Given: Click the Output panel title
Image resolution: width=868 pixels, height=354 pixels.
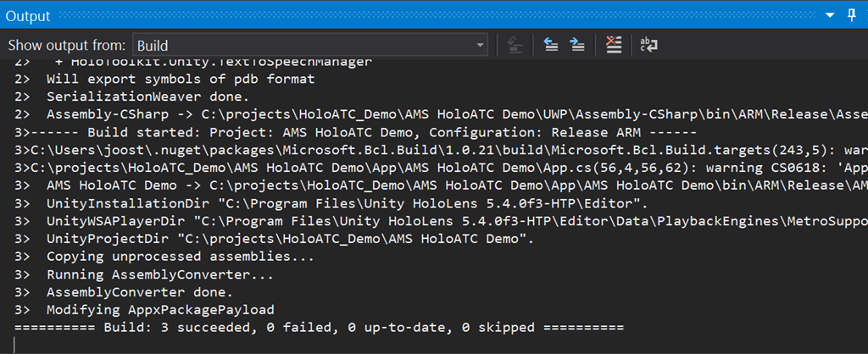Looking at the screenshot, I should [28, 16].
